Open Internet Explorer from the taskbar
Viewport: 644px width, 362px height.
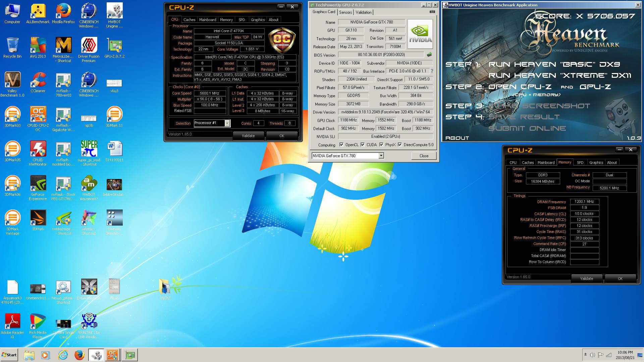point(63,355)
